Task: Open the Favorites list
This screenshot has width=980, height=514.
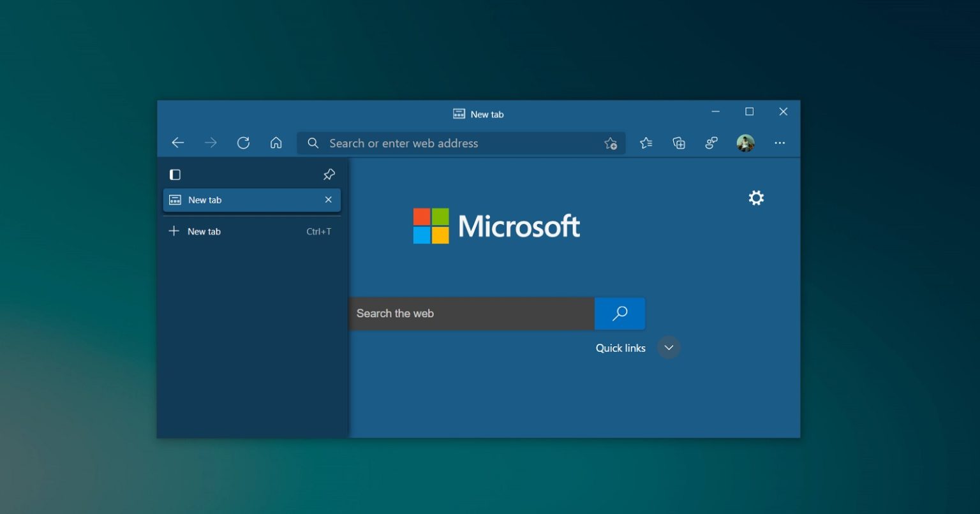Action: click(646, 143)
